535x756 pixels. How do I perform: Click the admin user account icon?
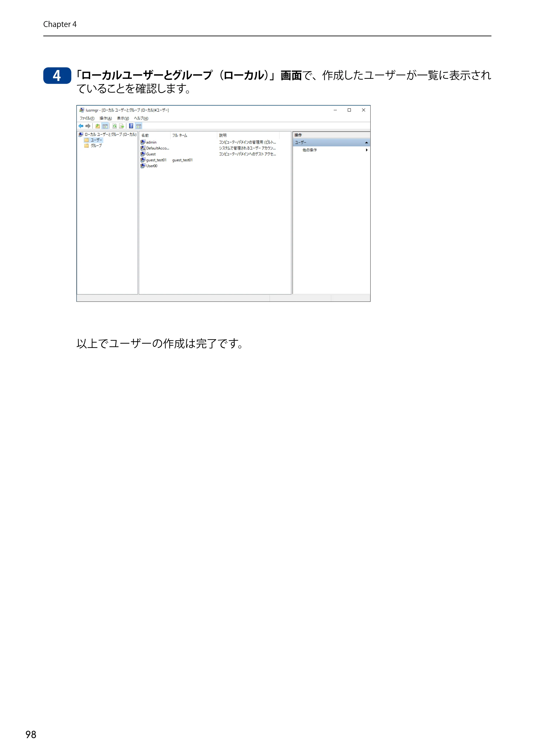(143, 142)
